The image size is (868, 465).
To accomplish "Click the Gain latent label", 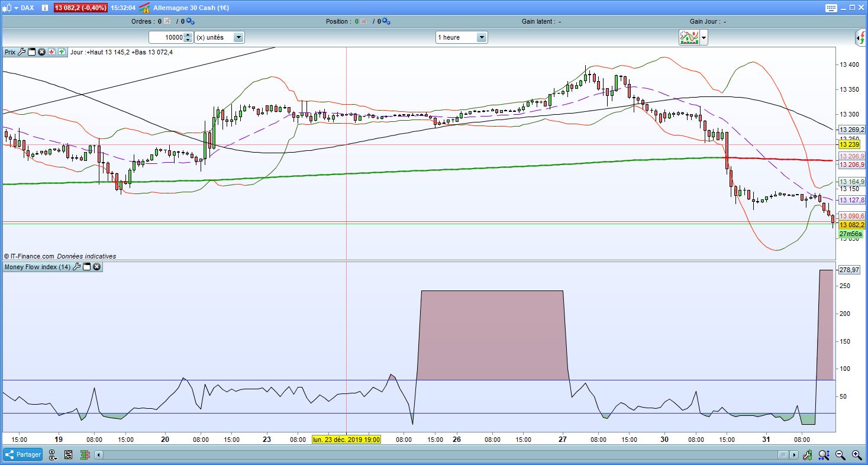I will (538, 21).
